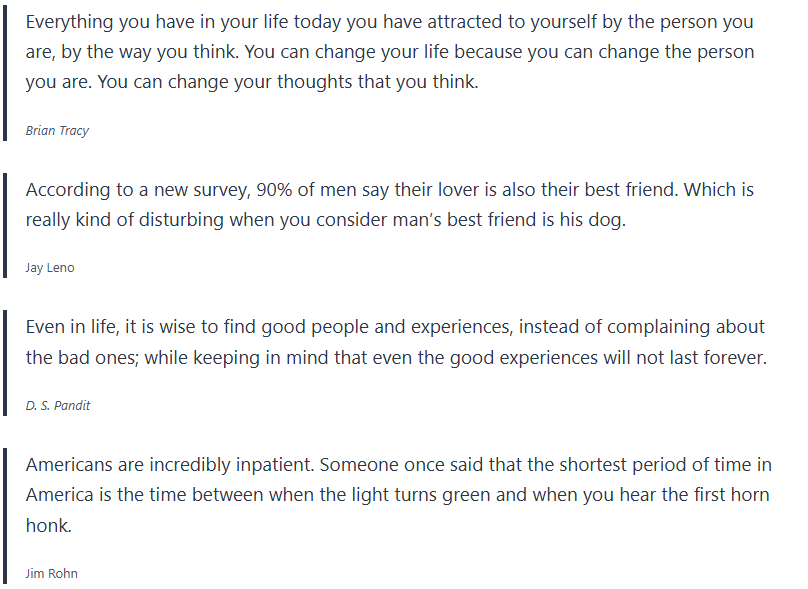
Task: Click the quote beginning 'Americans are incredibly'
Action: pyautogui.click(x=398, y=495)
